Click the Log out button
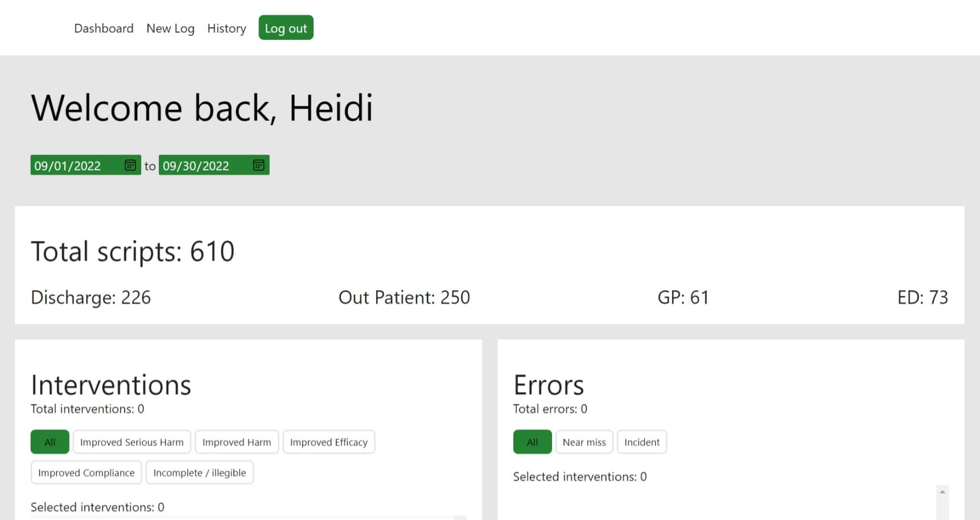This screenshot has width=980, height=520. (x=286, y=27)
